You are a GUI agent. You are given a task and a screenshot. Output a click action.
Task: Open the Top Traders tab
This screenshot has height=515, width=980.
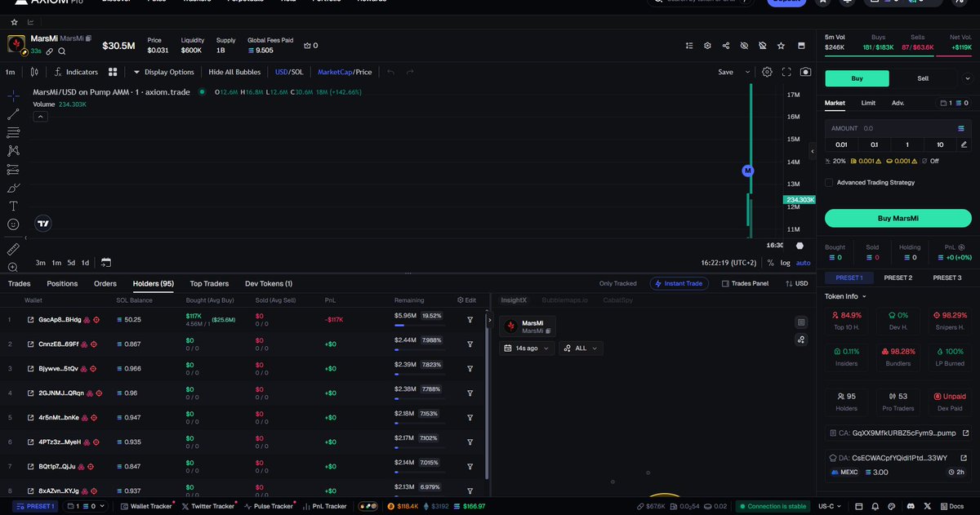(x=209, y=283)
